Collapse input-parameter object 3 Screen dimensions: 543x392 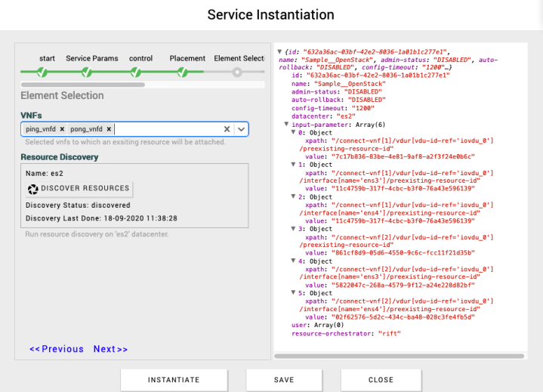point(294,229)
